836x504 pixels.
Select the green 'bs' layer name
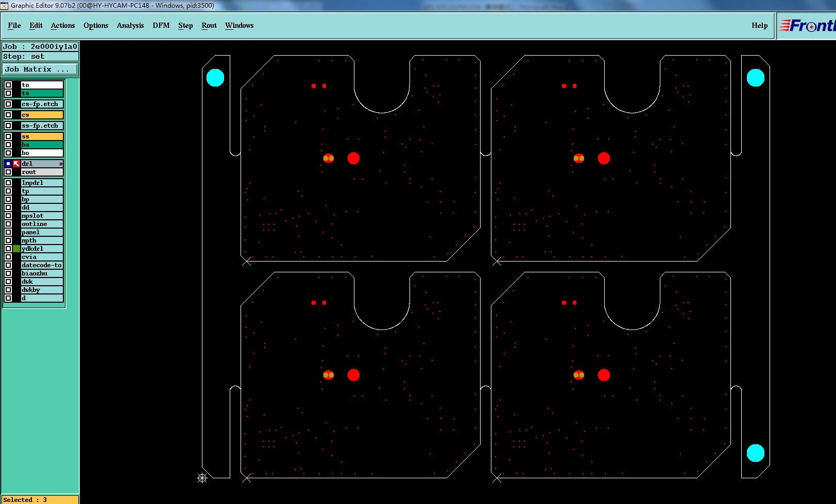coord(42,145)
